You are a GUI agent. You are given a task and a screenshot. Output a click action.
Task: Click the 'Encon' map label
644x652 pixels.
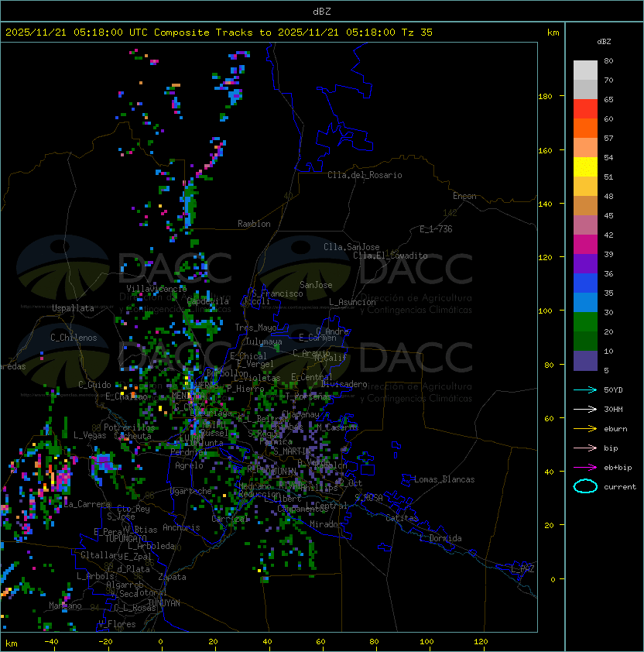(x=464, y=196)
